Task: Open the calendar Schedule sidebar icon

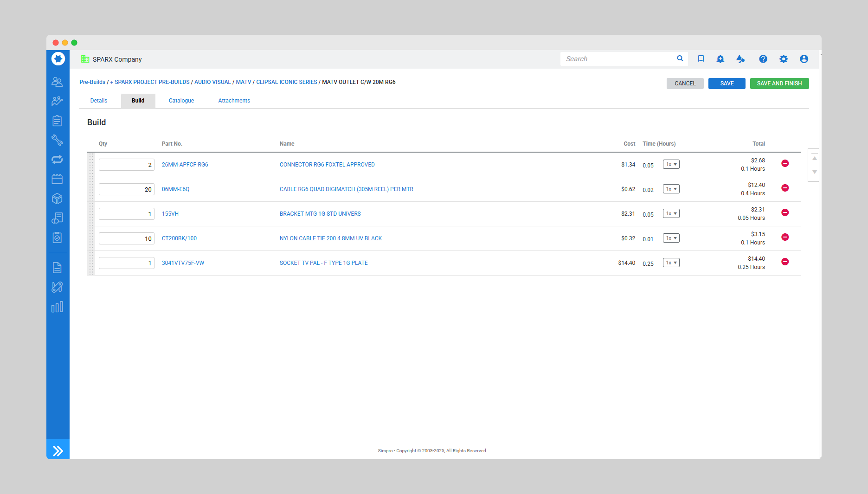Action: (x=57, y=179)
